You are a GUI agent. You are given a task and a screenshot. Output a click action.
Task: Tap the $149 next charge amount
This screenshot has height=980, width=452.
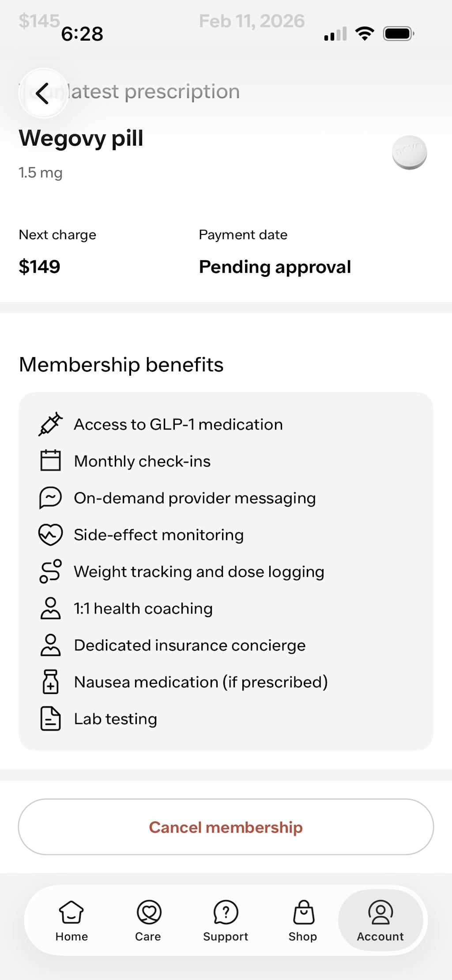pyautogui.click(x=39, y=267)
